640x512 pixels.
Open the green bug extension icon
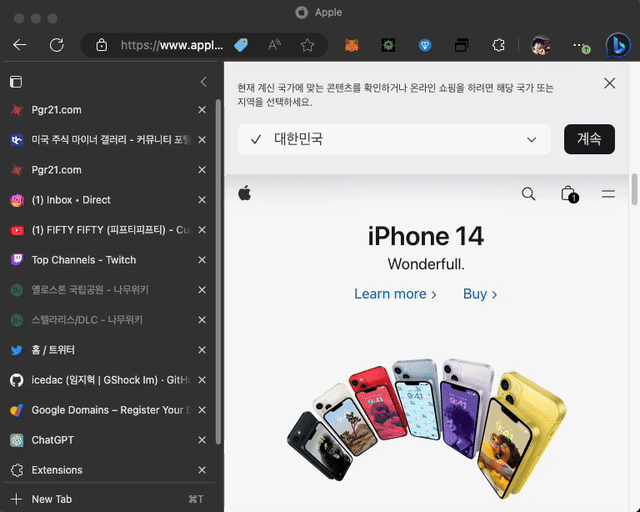tap(388, 45)
